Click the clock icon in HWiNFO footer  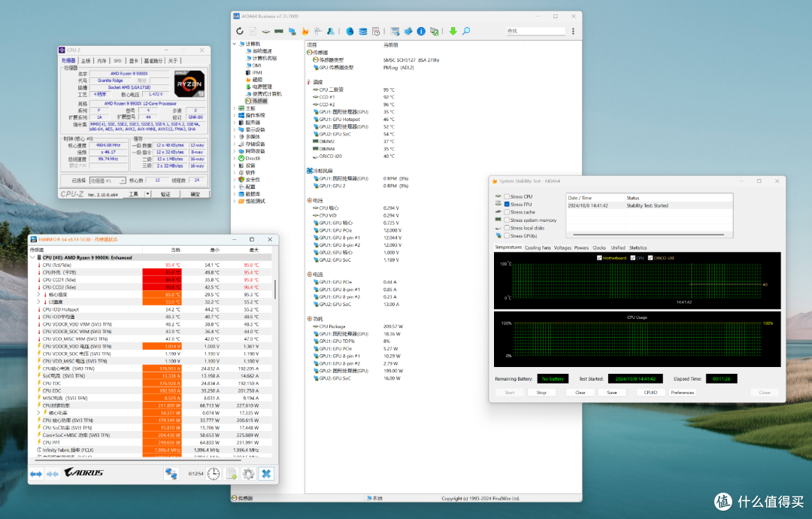point(214,473)
